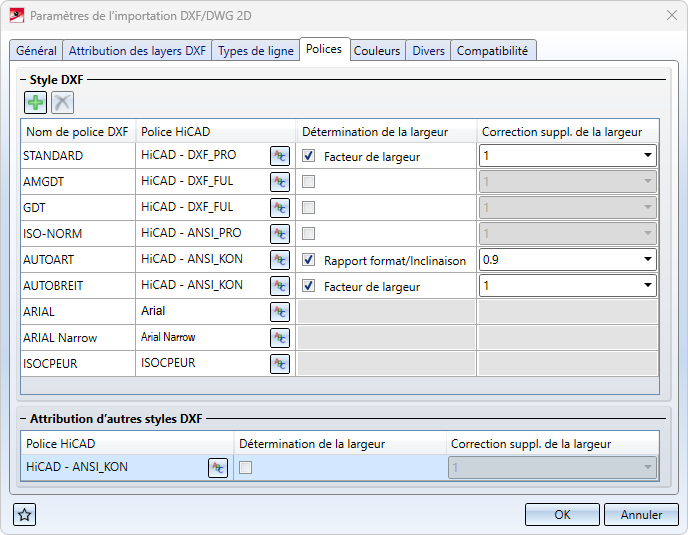This screenshot has width=688, height=535.
Task: Click the font picker icon in AMGDT row
Action: pos(280,182)
